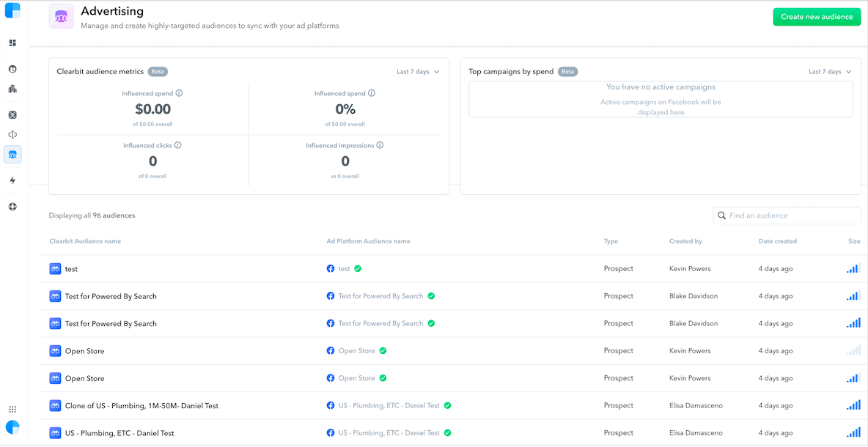Click 'Clearbit audience metrics' panel title
Image resolution: width=868 pixels, height=447 pixels.
[100, 71]
